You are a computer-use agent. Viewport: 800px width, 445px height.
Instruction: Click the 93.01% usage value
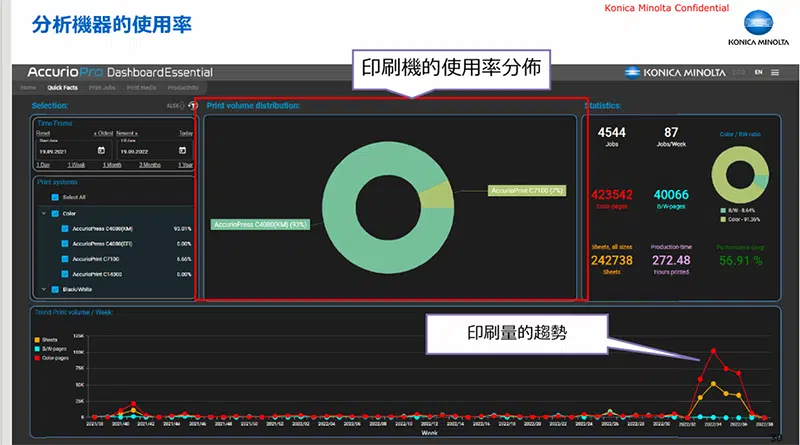pyautogui.click(x=183, y=229)
